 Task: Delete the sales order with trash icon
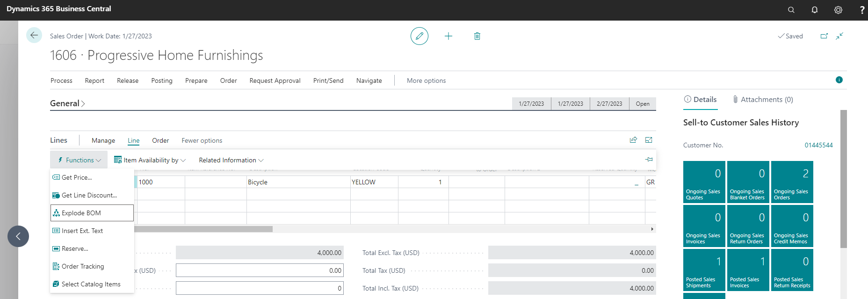[477, 36]
